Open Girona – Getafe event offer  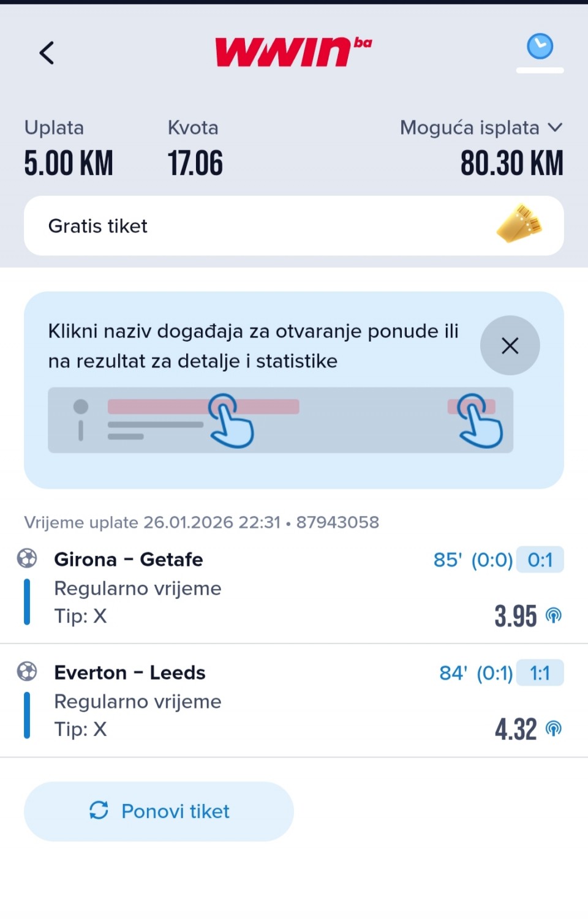[x=129, y=559]
